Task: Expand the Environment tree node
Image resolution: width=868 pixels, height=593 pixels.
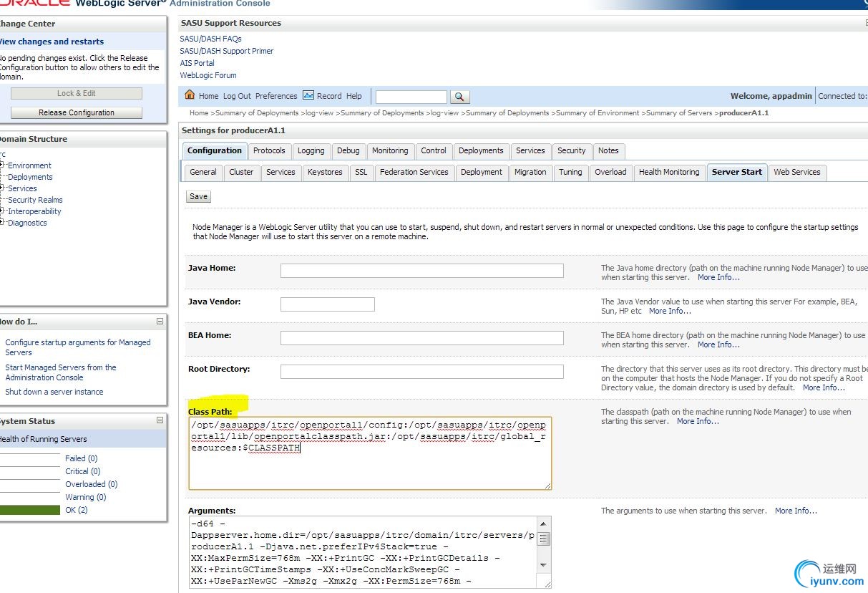Action: [x=3, y=165]
